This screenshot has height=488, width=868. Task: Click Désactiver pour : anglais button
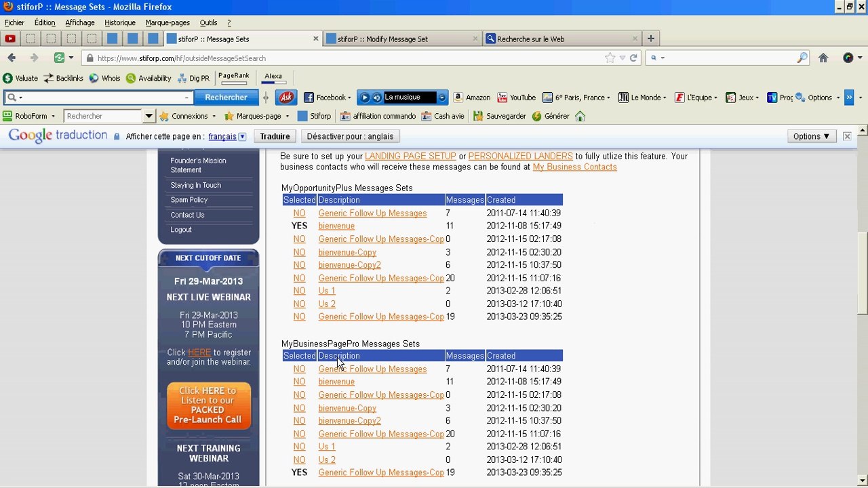coord(350,136)
